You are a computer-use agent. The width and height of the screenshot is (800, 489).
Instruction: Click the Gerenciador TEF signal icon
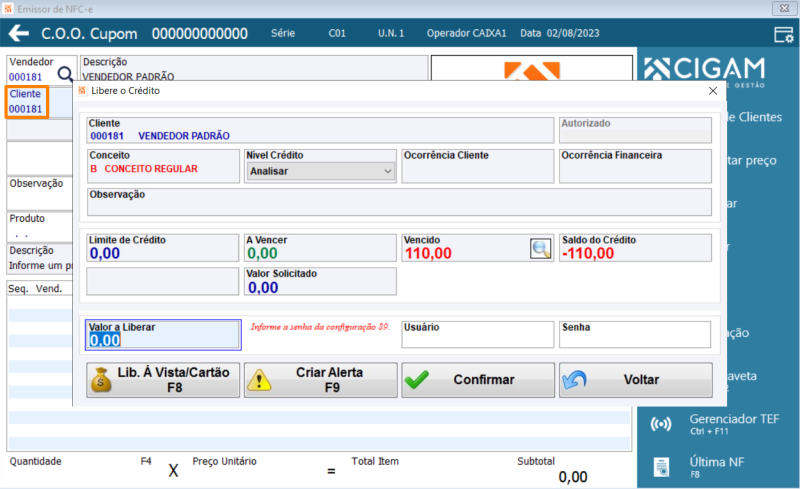point(661,424)
